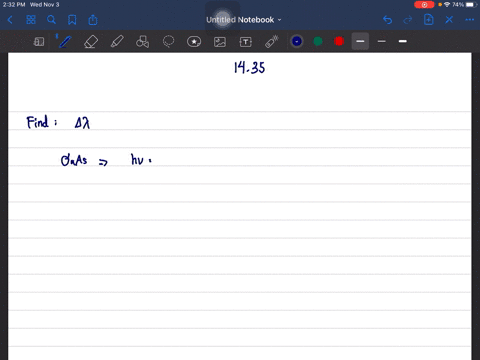This screenshot has height=360, width=480.
Task: Open the more options ellipsis menu
Action: pyautogui.click(x=470, y=20)
